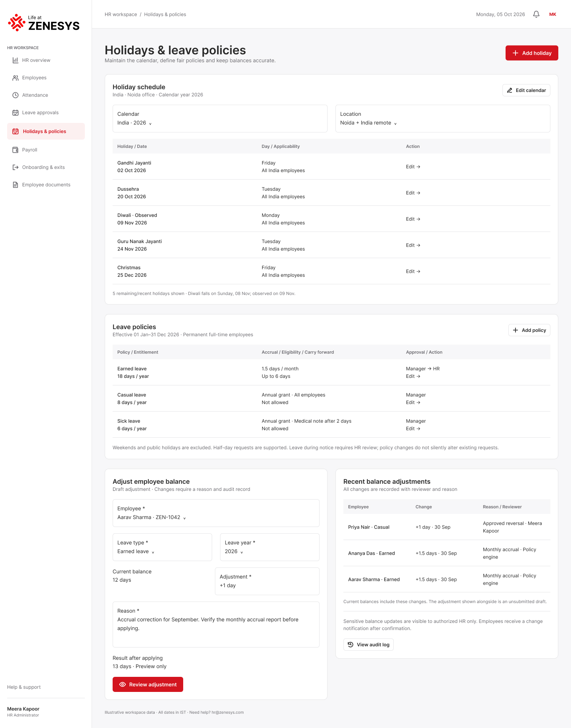Image resolution: width=571 pixels, height=728 pixels.
Task: Open the Employee selector dropdown
Action: coord(216,513)
